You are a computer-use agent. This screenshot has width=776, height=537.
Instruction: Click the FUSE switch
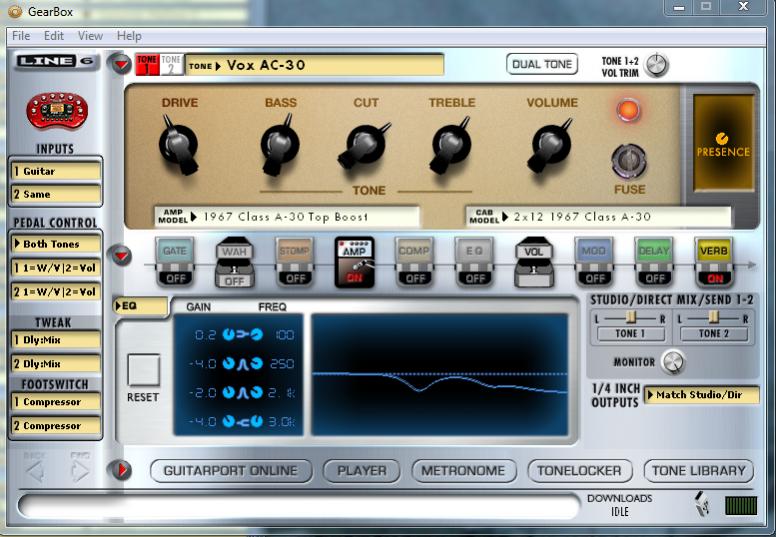point(629,161)
